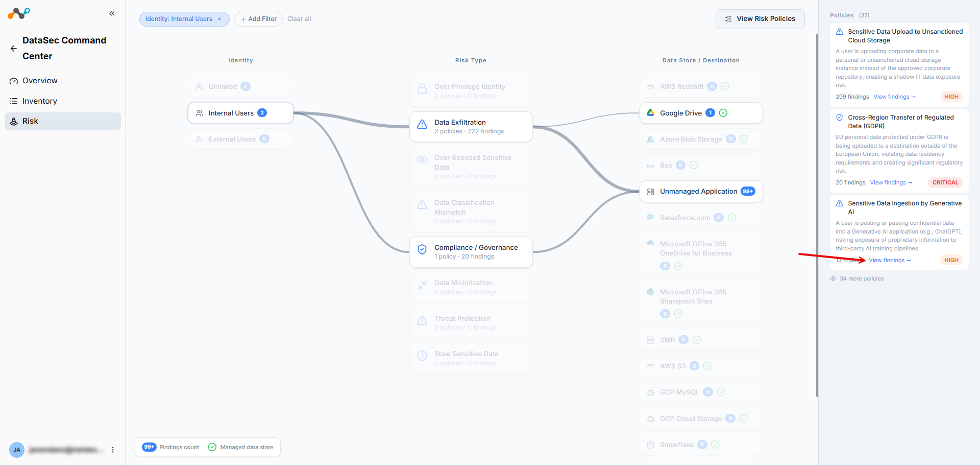Click the Over-Exposed Sensitive Data eye icon
This screenshot has width=980, height=466.
pyautogui.click(x=422, y=159)
